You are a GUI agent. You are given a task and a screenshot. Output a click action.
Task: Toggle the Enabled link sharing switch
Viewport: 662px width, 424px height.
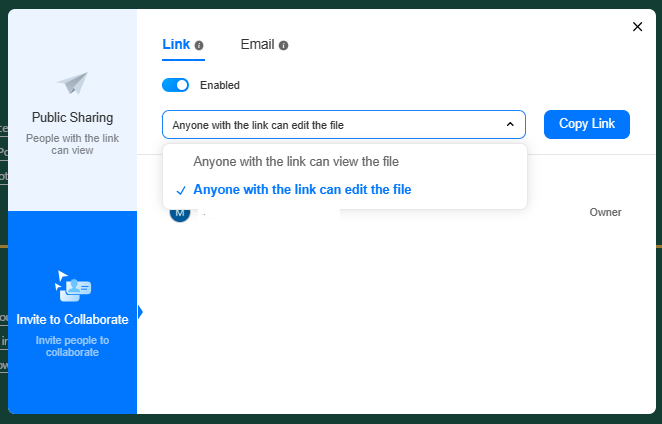(176, 85)
